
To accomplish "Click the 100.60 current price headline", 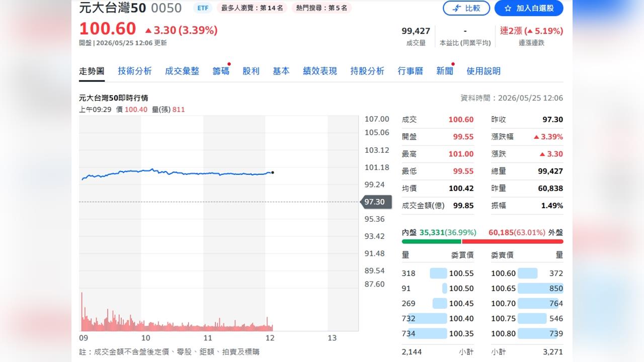I will [108, 29].
